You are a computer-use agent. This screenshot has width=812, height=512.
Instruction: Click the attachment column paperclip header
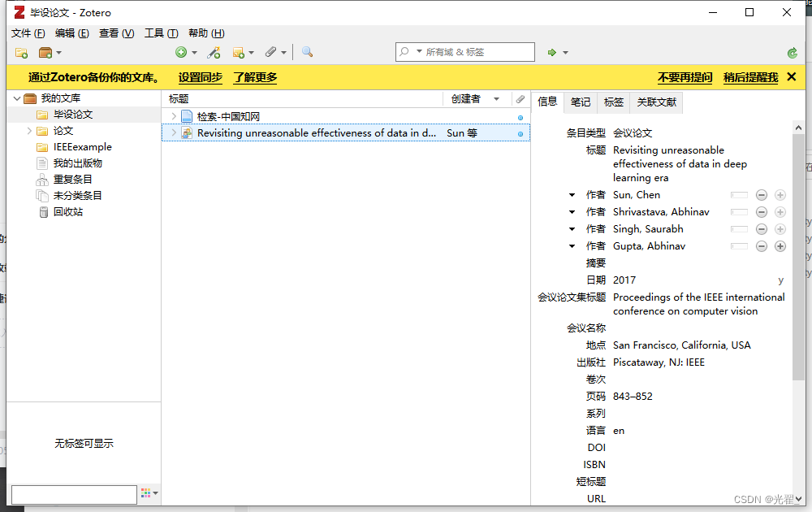tap(520, 99)
